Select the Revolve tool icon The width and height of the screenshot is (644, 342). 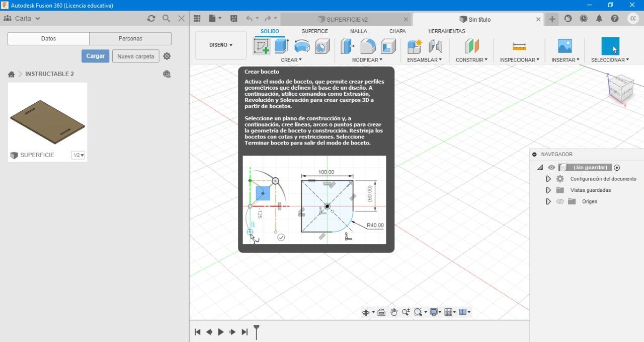click(302, 46)
